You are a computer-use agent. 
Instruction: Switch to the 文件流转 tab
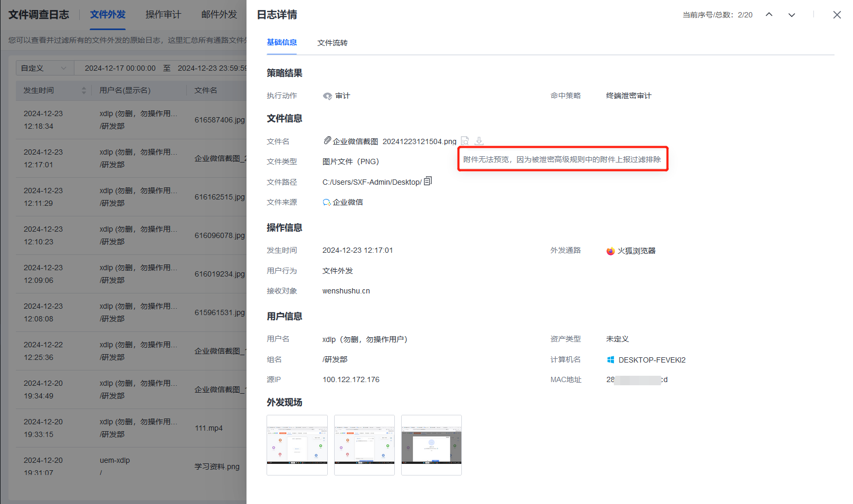click(332, 43)
